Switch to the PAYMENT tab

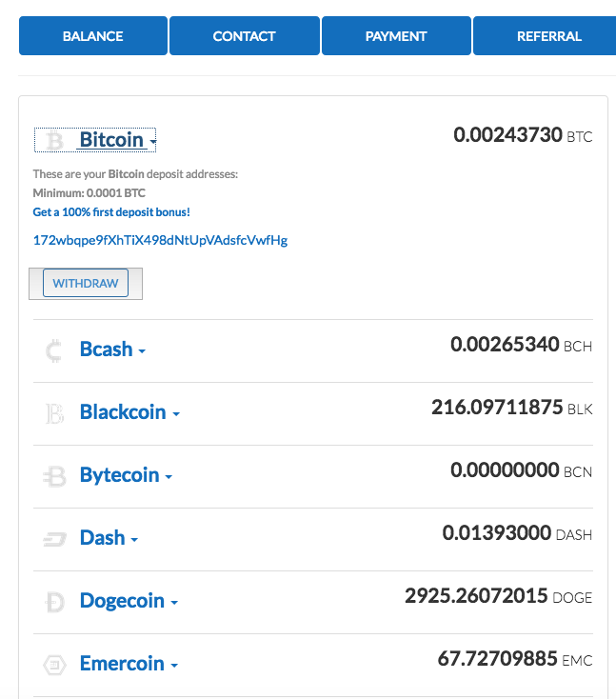(x=396, y=35)
